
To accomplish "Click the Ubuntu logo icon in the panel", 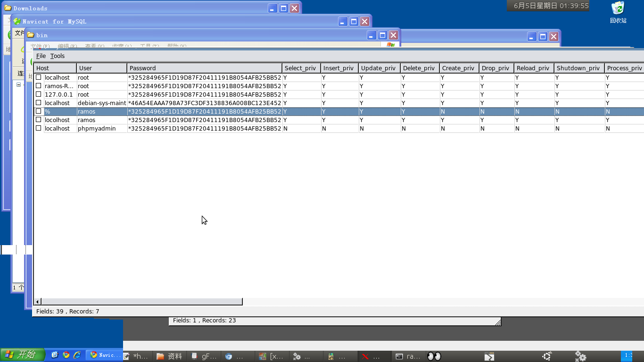I will pos(547,356).
